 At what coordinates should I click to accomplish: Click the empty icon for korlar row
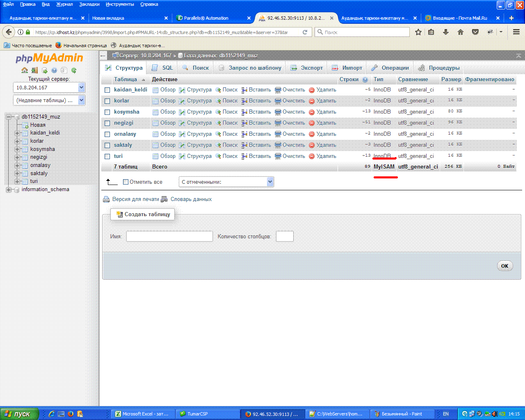278,101
